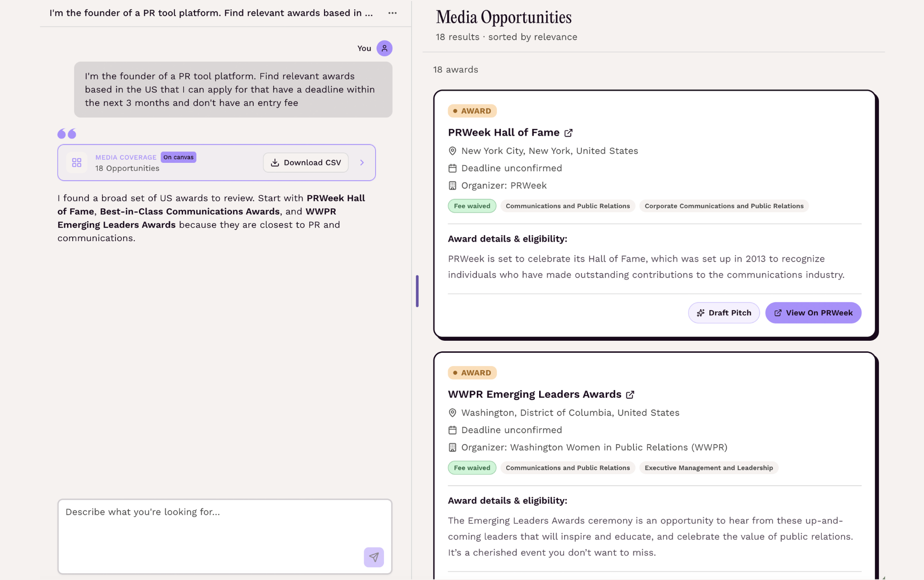Open the conversation options ellipsis menu
The height and width of the screenshot is (580, 924).
click(x=392, y=13)
